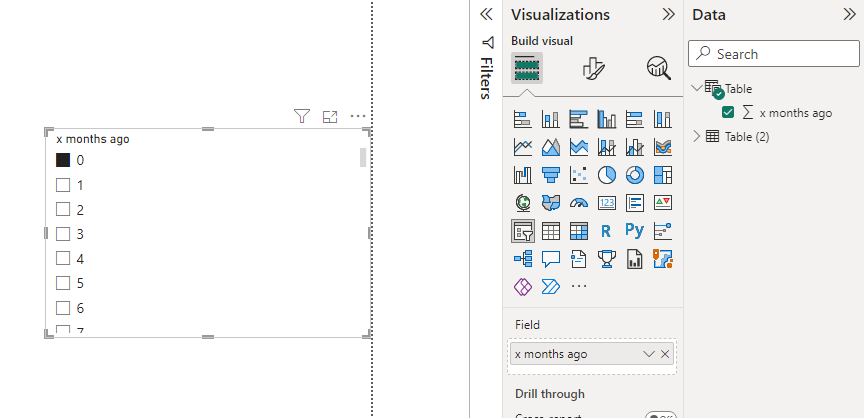864x418 pixels.
Task: Open slicer in Focus mode
Action: pyautogui.click(x=330, y=116)
